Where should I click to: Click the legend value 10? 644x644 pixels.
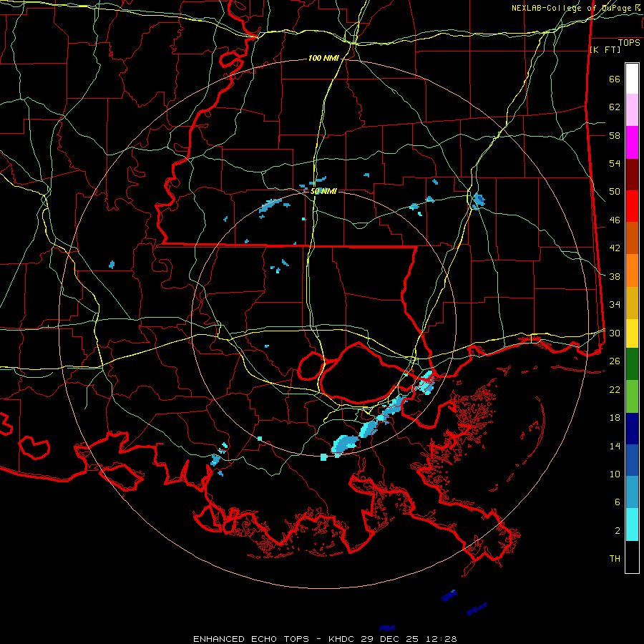click(615, 474)
